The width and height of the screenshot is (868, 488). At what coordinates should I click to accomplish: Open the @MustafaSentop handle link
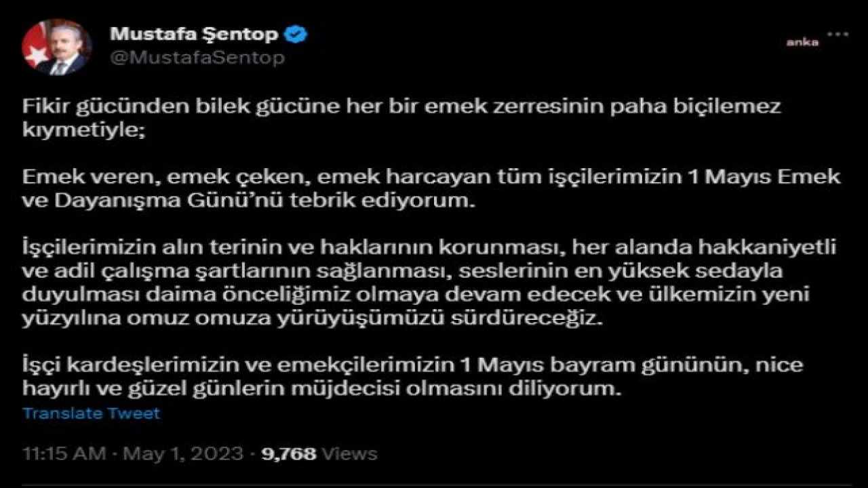[197, 58]
